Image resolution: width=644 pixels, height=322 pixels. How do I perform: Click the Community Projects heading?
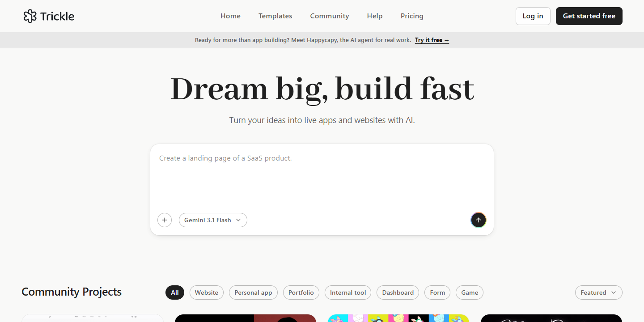[72, 292]
